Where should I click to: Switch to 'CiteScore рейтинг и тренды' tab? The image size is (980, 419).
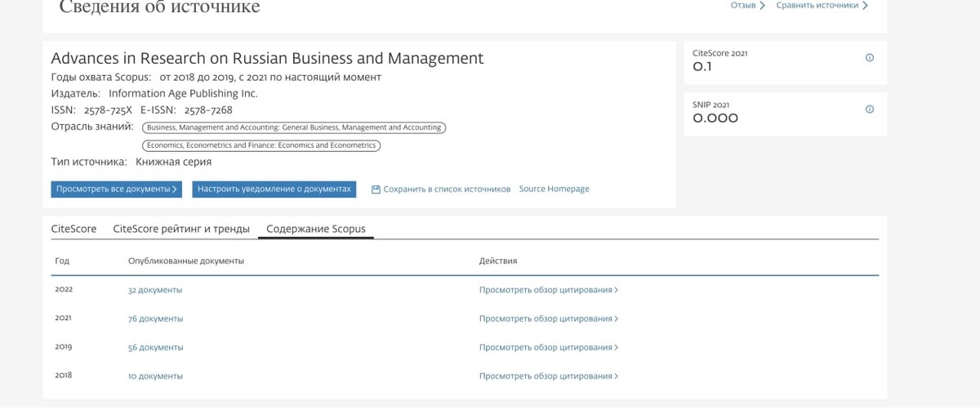(x=181, y=229)
